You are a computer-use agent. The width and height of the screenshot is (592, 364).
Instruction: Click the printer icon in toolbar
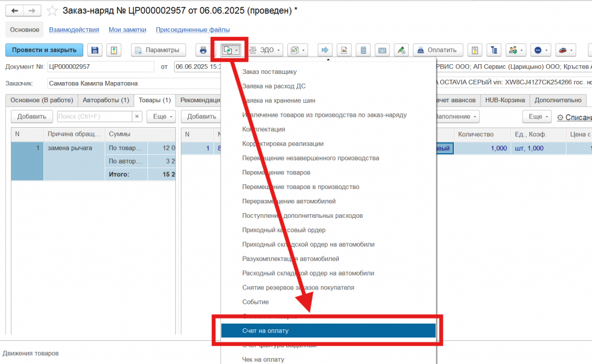click(x=203, y=50)
